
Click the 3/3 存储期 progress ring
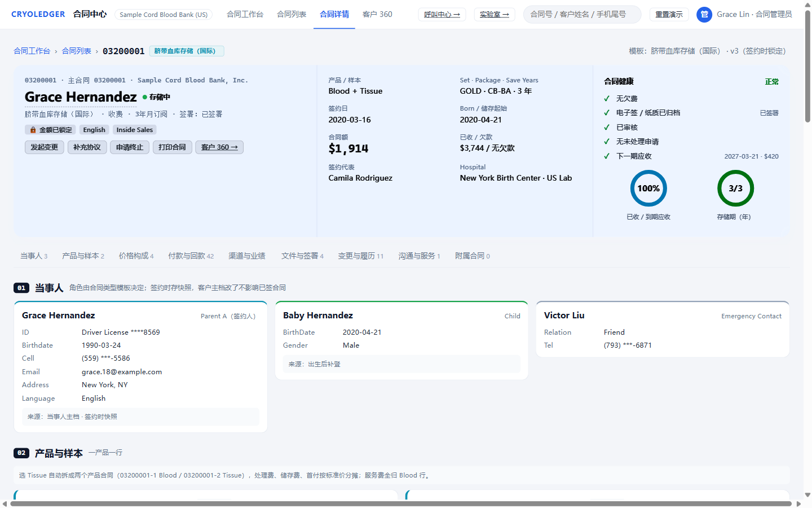coord(735,189)
